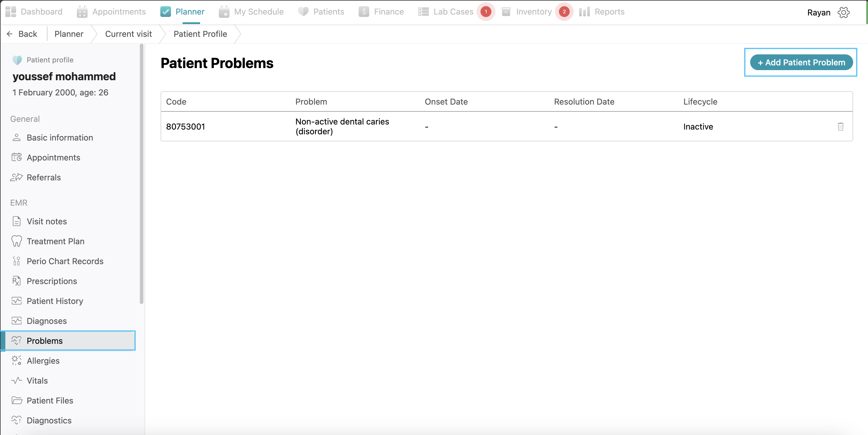Click the Treatment Plan tooth icon
868x435 pixels.
(x=17, y=241)
